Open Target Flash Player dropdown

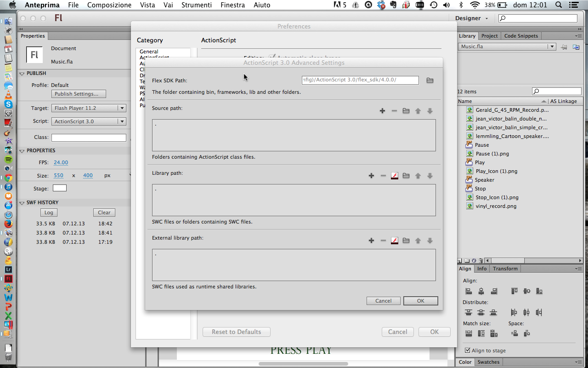click(x=89, y=108)
